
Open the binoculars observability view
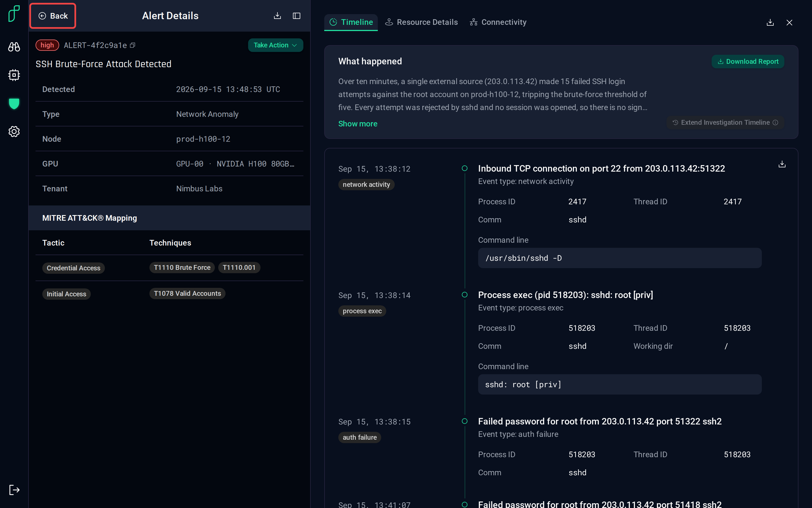[x=14, y=47]
